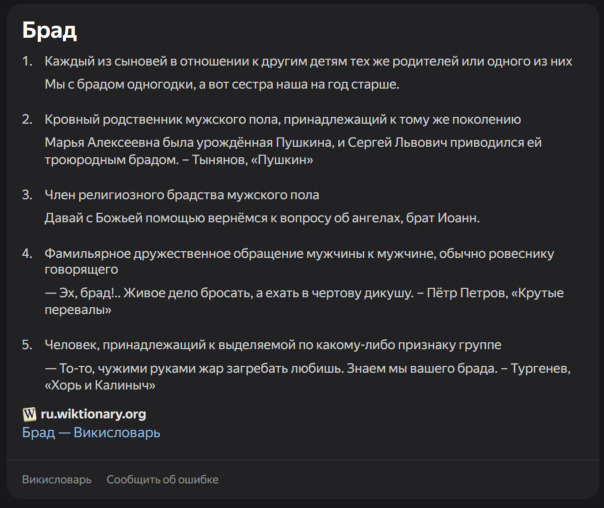Image resolution: width=604 pixels, height=508 pixels.
Task: Select the first definition about sons of same parents
Action: (308, 62)
